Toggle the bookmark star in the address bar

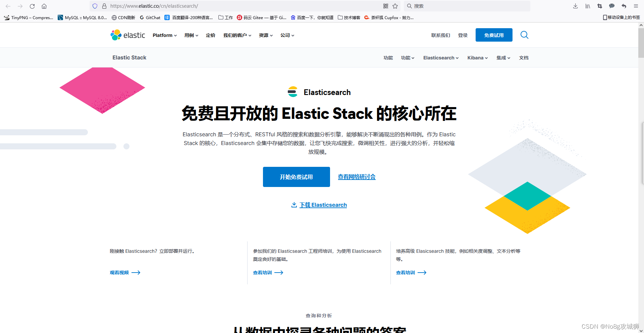(395, 6)
